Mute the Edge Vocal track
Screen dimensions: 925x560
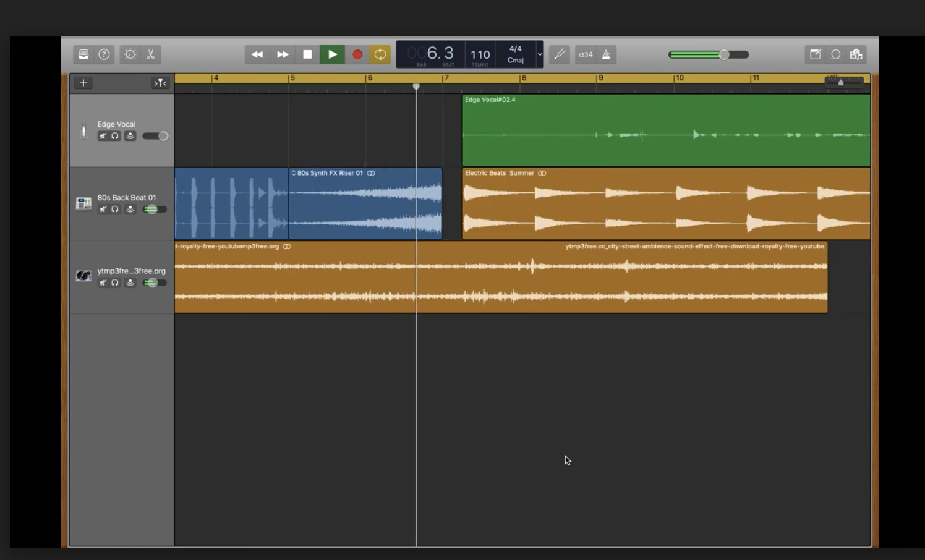coord(103,136)
